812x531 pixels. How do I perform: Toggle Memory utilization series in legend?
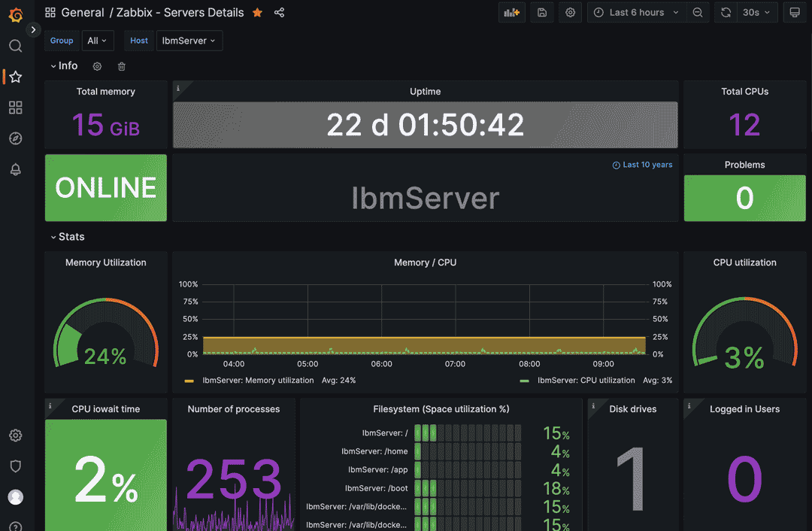(x=258, y=381)
